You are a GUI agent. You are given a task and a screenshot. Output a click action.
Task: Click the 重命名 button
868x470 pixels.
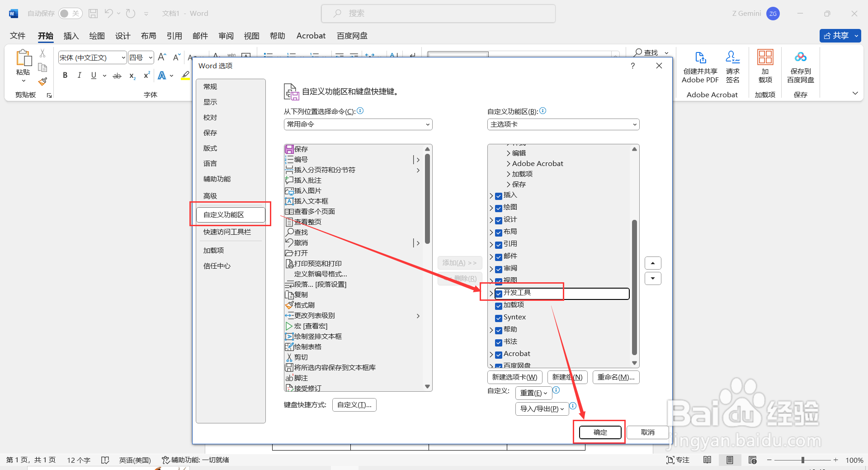pos(616,377)
